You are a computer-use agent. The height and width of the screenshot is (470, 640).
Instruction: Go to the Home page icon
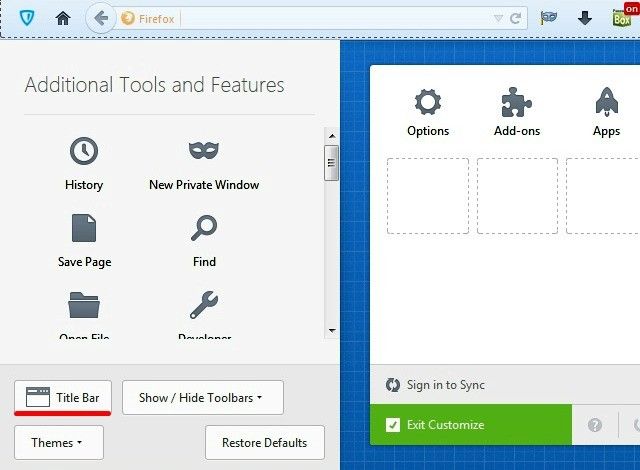tap(63, 18)
